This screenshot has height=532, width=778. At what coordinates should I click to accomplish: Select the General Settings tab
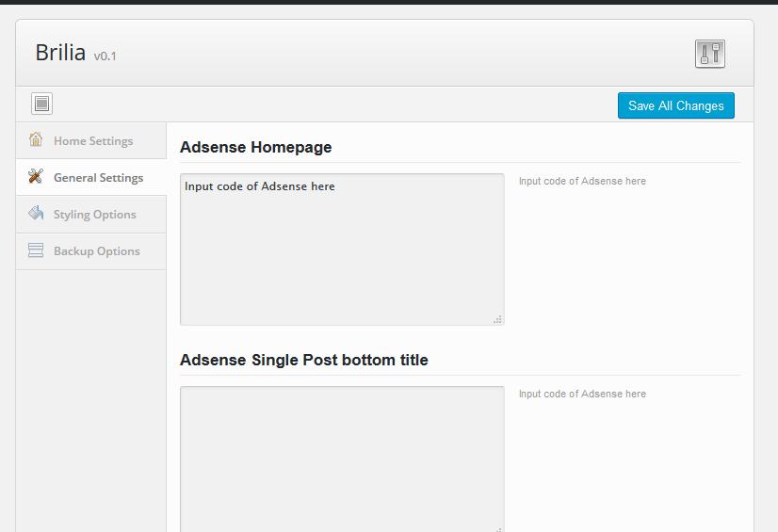point(98,178)
